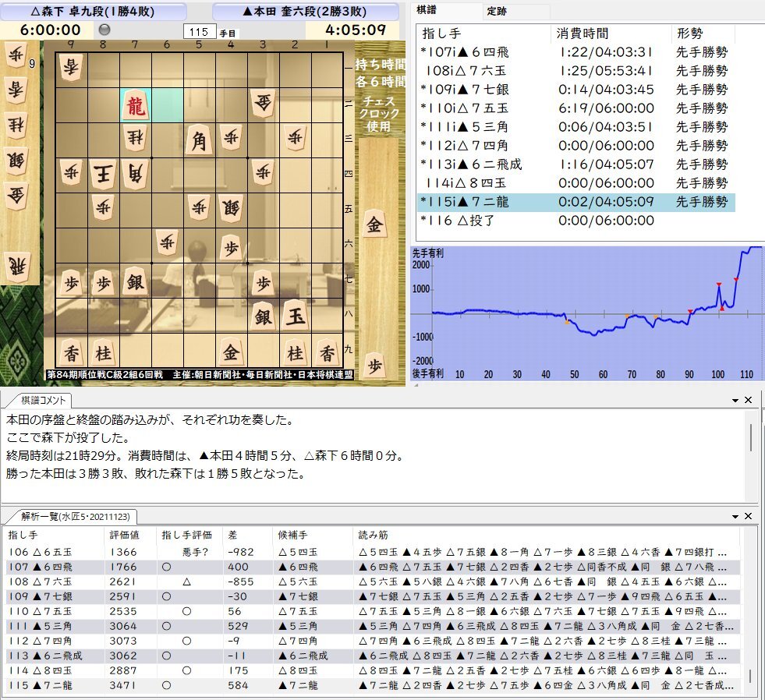Click the 香 piece on 1九

tap(328, 352)
